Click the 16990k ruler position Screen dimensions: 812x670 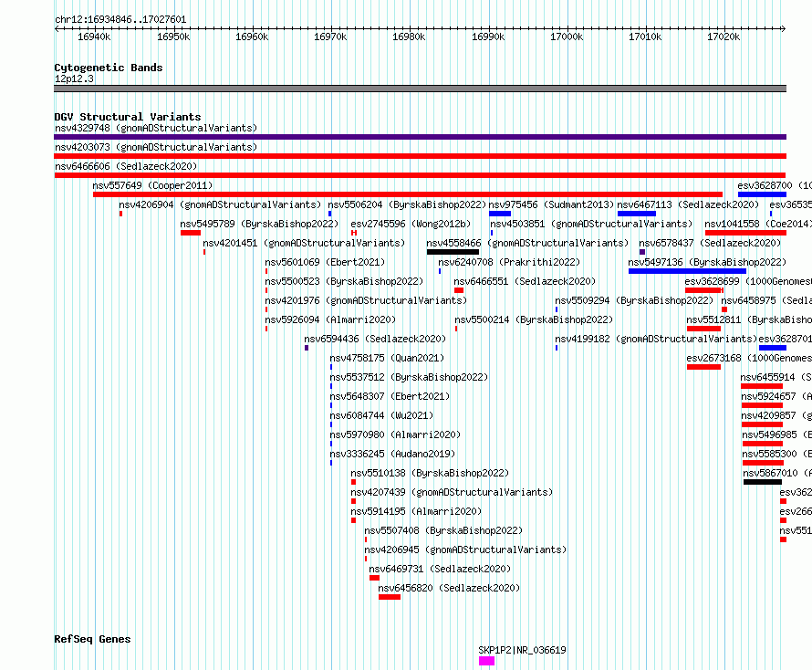[x=488, y=37]
